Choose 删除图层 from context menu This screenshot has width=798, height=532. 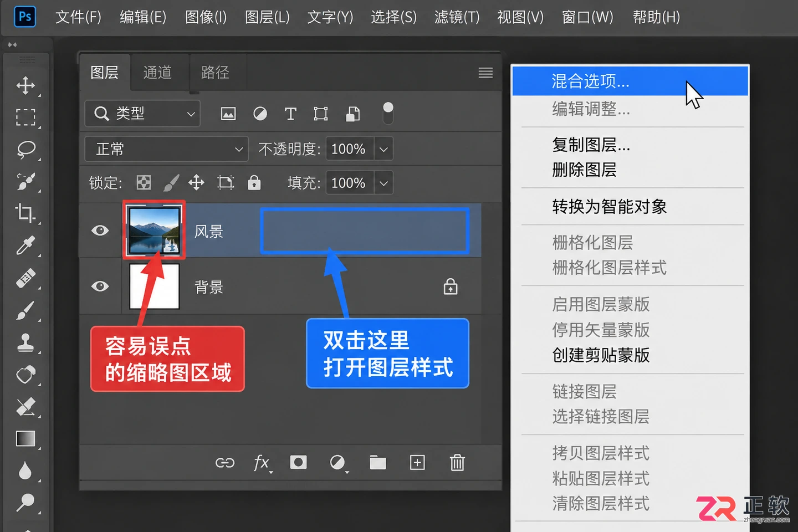pyautogui.click(x=584, y=170)
